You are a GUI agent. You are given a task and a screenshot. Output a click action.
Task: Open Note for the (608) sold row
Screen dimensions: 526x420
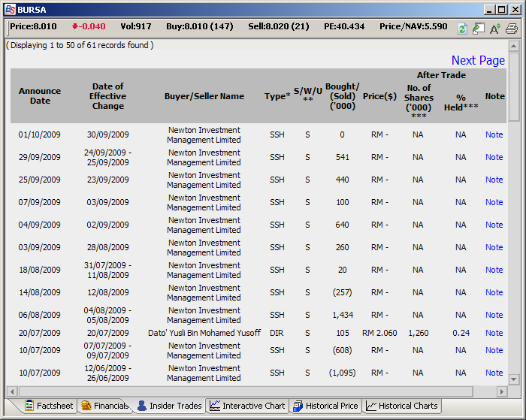494,350
